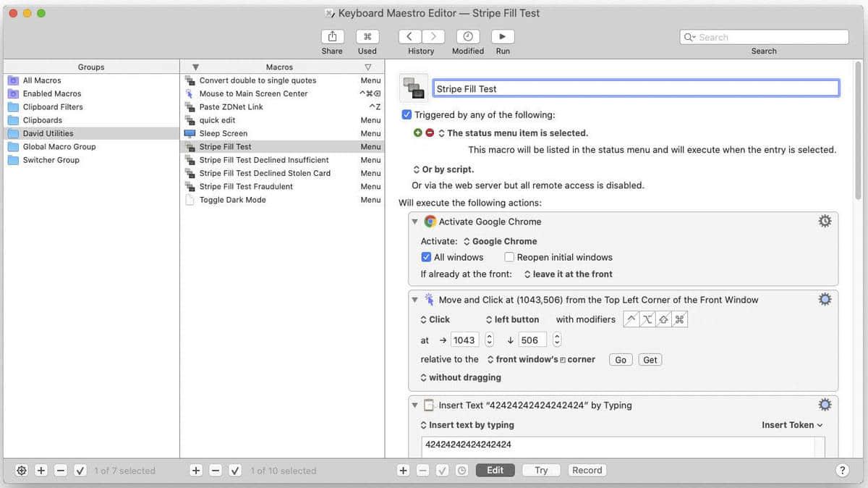Viewport: 868px width, 488px height.
Task: Go back in history with left arrow
Action: click(x=410, y=37)
